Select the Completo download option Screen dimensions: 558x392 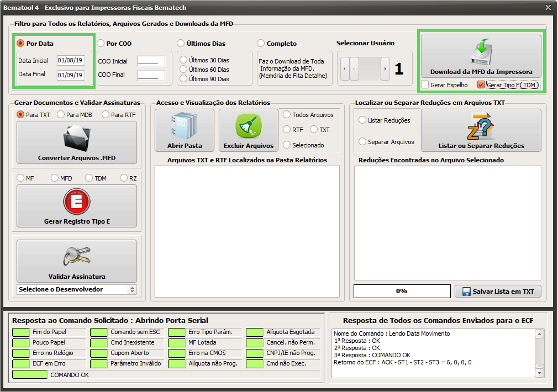point(261,44)
